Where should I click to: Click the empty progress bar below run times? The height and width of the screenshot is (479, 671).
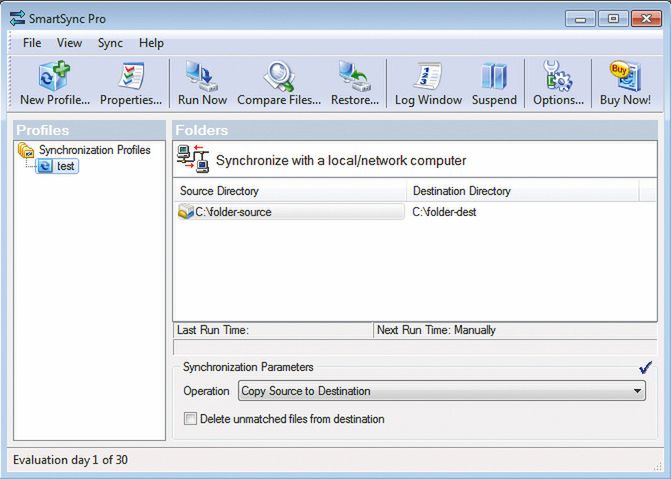pos(415,347)
